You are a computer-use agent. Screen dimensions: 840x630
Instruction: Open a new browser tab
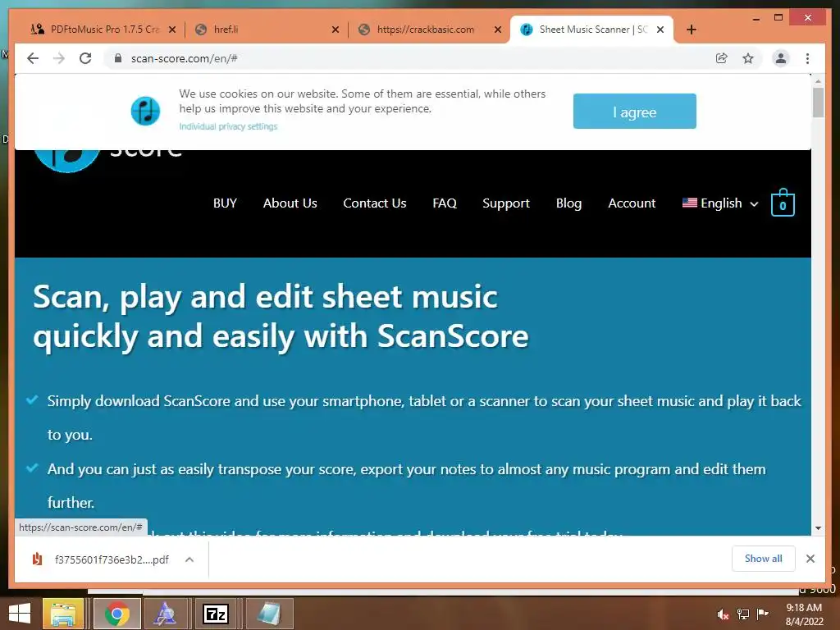tap(691, 30)
